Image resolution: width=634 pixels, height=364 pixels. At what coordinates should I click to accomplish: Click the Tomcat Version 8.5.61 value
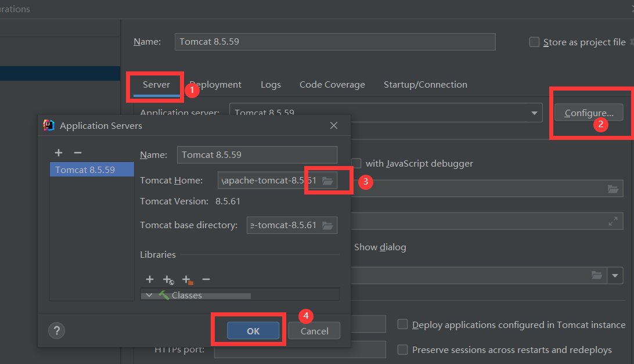pyautogui.click(x=228, y=201)
